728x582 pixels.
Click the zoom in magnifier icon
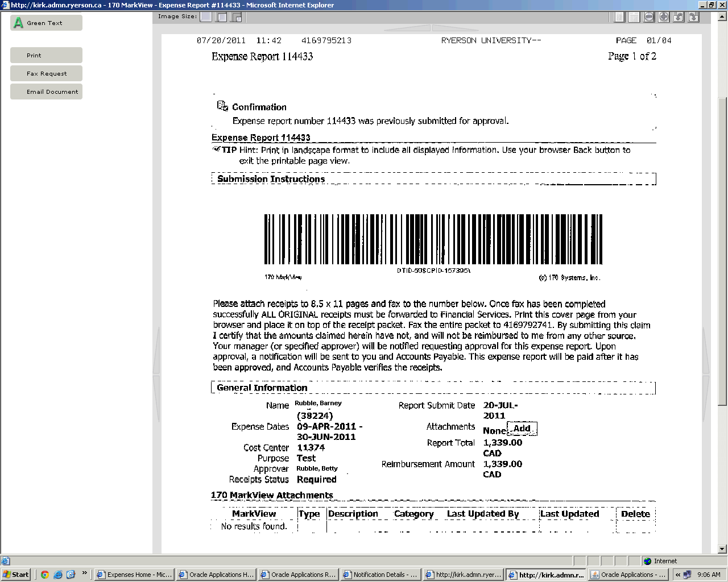[664, 17]
